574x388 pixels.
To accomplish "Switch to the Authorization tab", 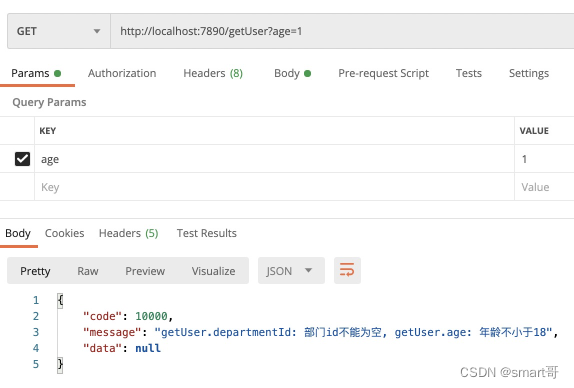I will pyautogui.click(x=122, y=73).
